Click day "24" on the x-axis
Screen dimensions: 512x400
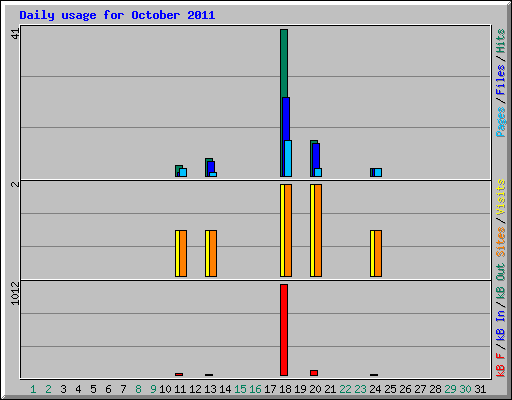tap(375, 389)
